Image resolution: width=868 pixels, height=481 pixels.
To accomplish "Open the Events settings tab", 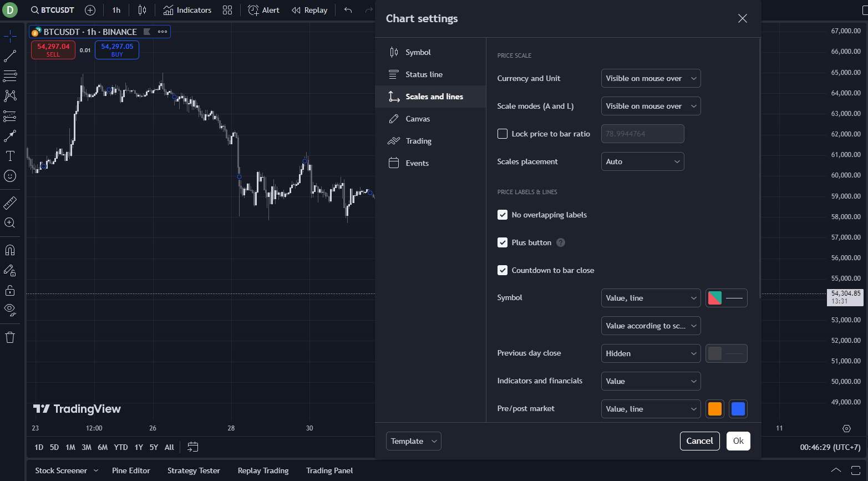I will click(x=430, y=163).
